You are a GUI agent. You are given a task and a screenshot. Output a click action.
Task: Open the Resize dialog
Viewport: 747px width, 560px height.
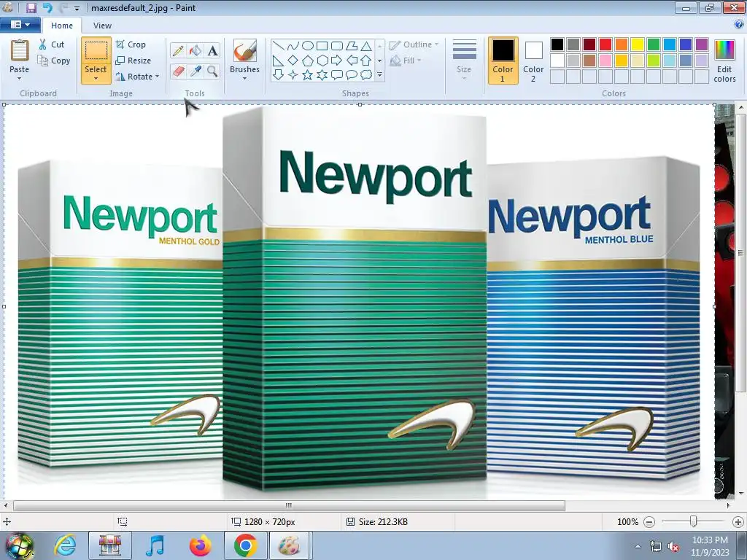coord(133,61)
